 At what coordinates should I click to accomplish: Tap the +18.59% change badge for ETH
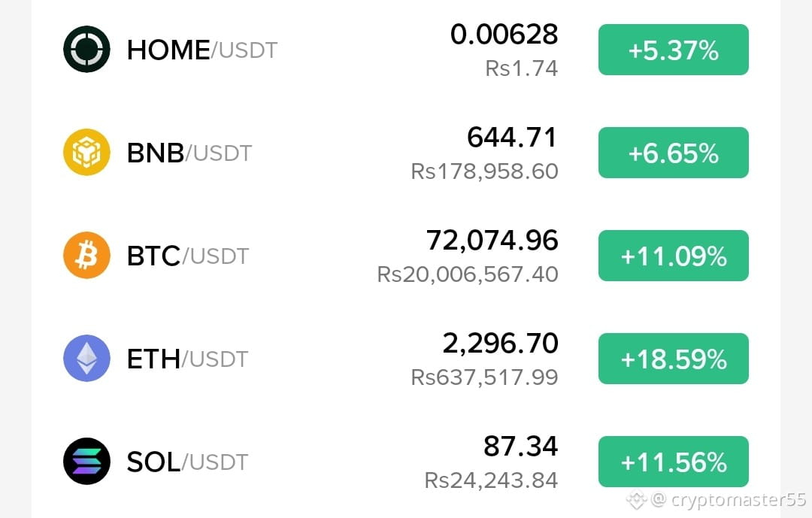(x=673, y=359)
